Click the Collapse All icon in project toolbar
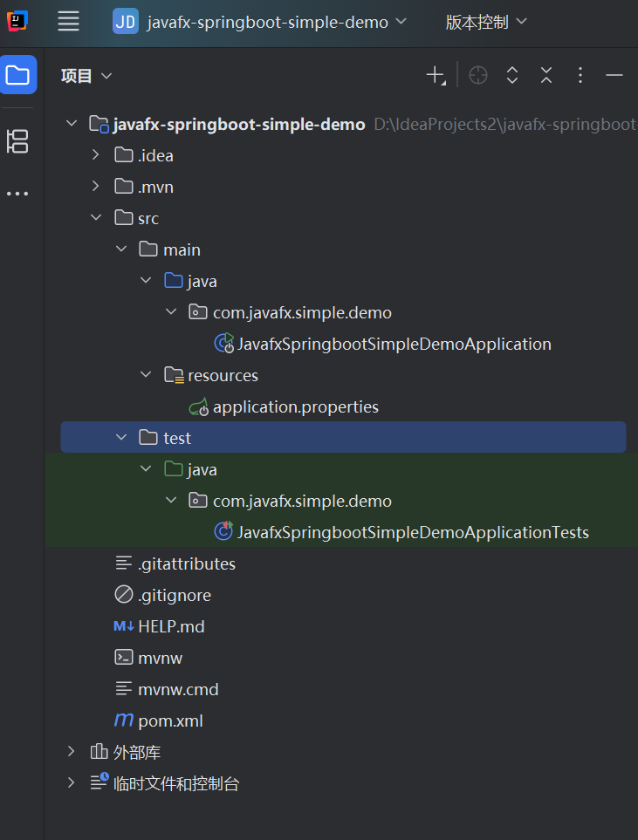Screen dimensions: 638x840 click(545, 75)
